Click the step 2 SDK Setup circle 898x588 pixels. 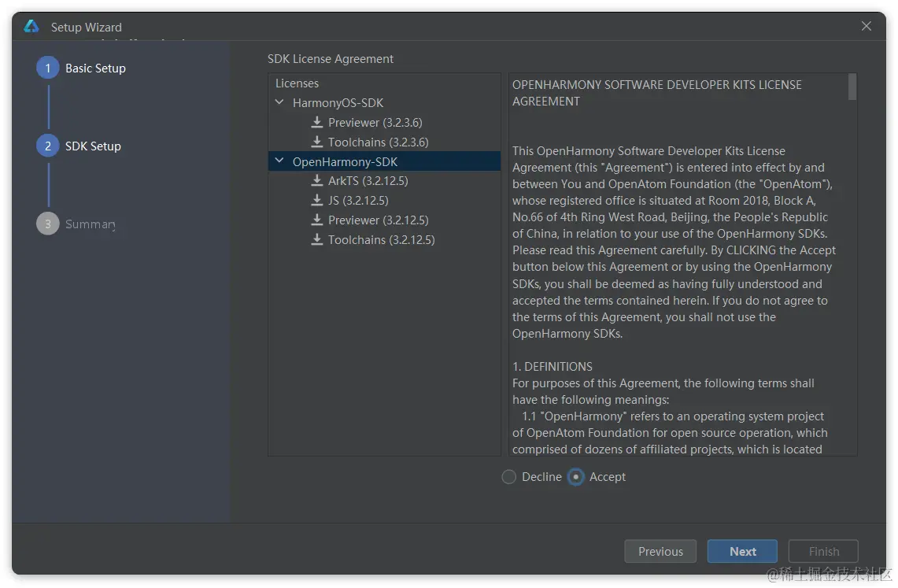[x=48, y=146]
